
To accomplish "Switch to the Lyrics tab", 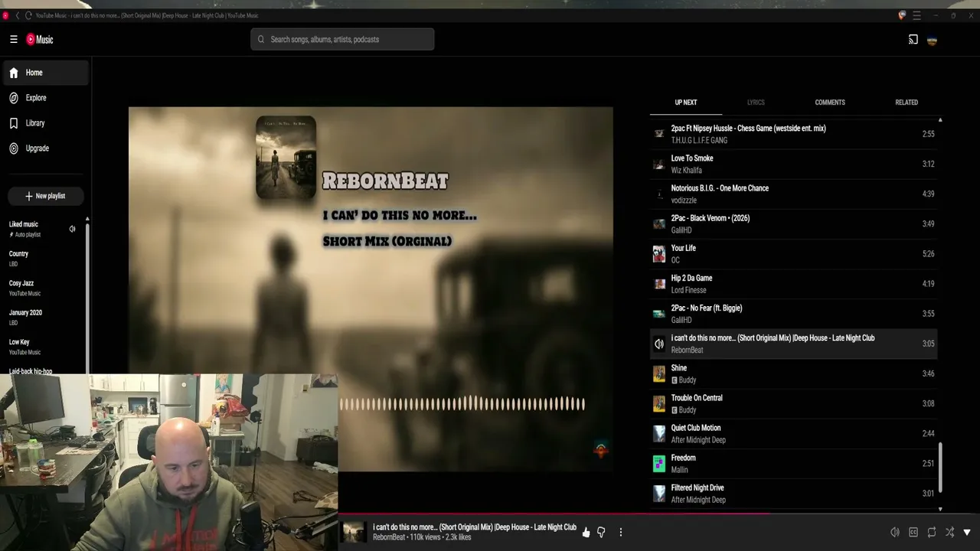I will click(756, 103).
